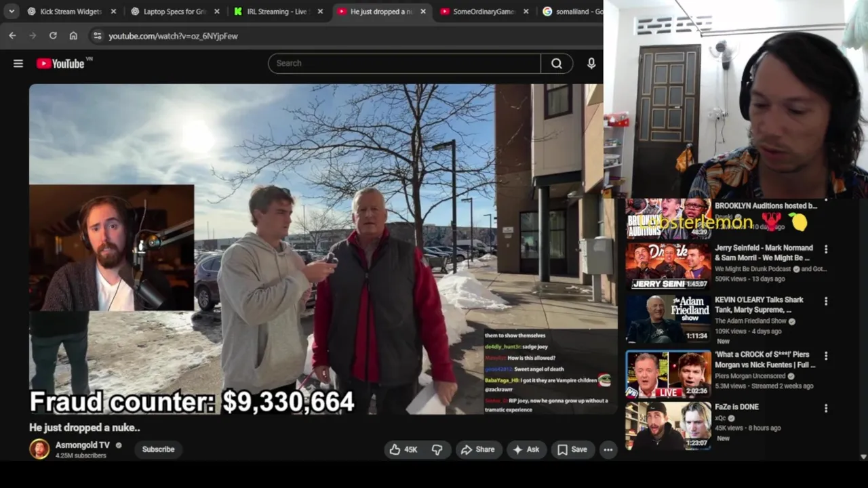The width and height of the screenshot is (868, 488).
Task: Switch to SomeOrdinaryGamers tab
Action: (484, 12)
